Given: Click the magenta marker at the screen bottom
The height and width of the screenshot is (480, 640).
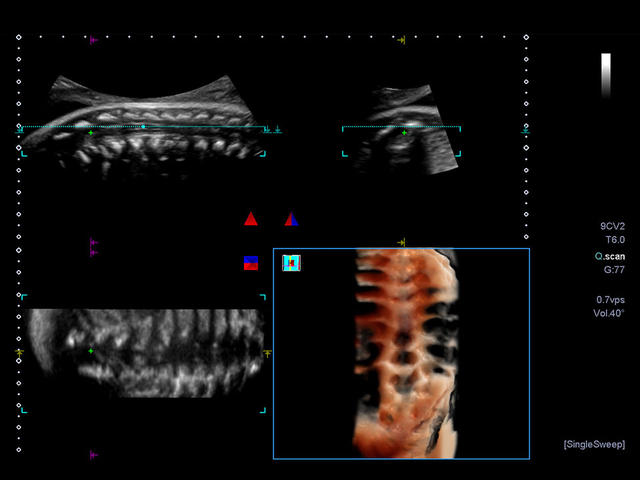Looking at the screenshot, I should 94,455.
